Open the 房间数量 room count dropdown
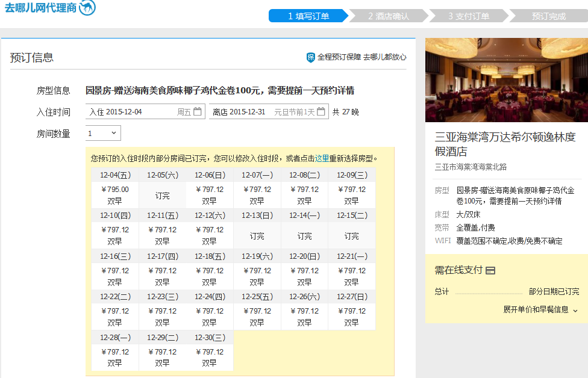 103,133
